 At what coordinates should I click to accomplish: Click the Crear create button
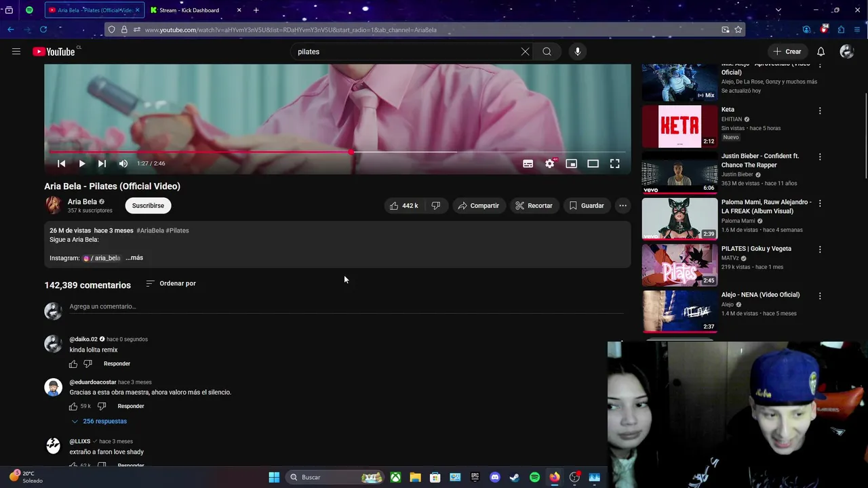(787, 52)
